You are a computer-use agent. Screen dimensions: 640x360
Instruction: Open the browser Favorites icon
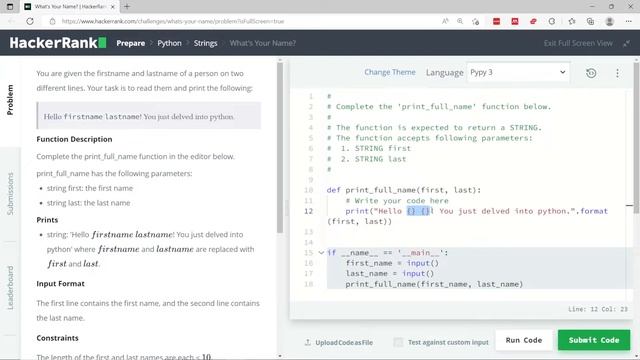pos(572,21)
